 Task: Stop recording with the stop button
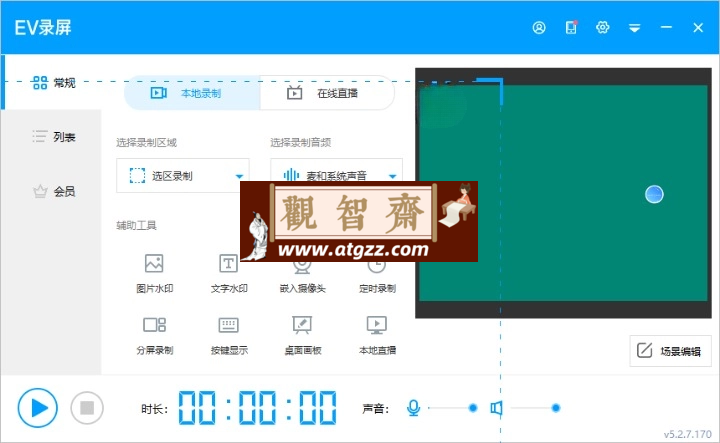coord(87,408)
